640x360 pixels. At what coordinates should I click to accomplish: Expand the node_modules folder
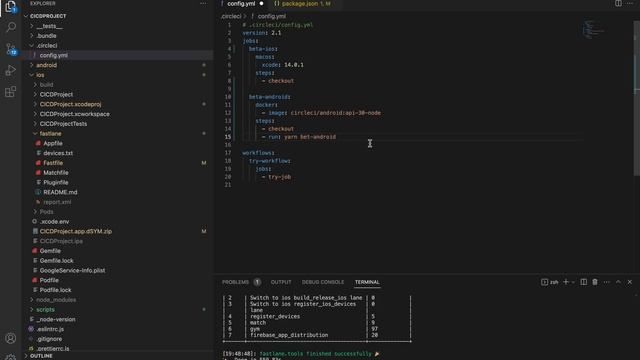point(56,300)
